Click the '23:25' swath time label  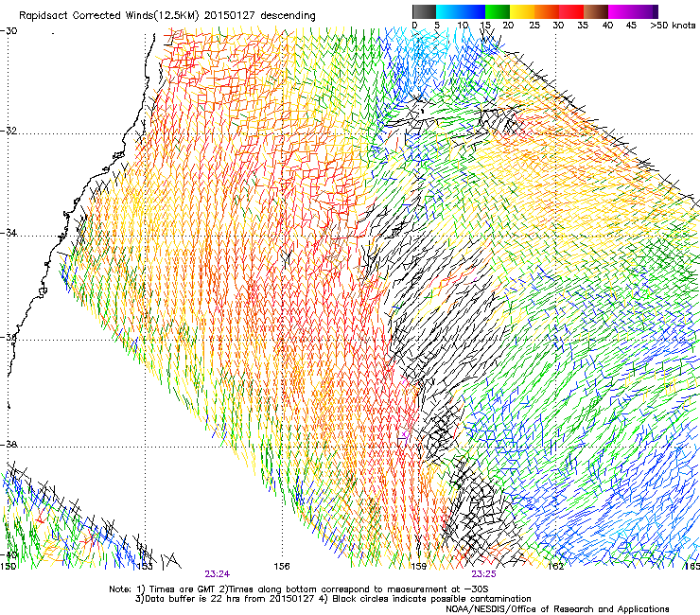pyautogui.click(x=484, y=574)
